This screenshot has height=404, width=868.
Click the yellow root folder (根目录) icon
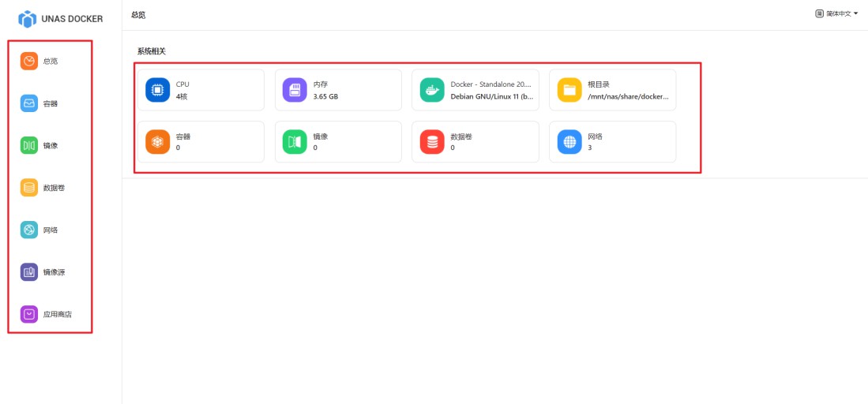(x=569, y=90)
